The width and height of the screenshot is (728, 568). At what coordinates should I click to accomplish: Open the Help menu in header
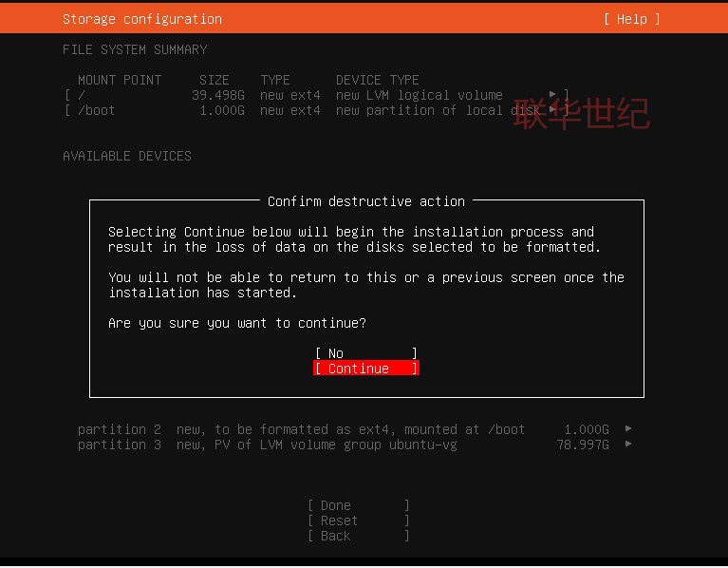[x=631, y=19]
